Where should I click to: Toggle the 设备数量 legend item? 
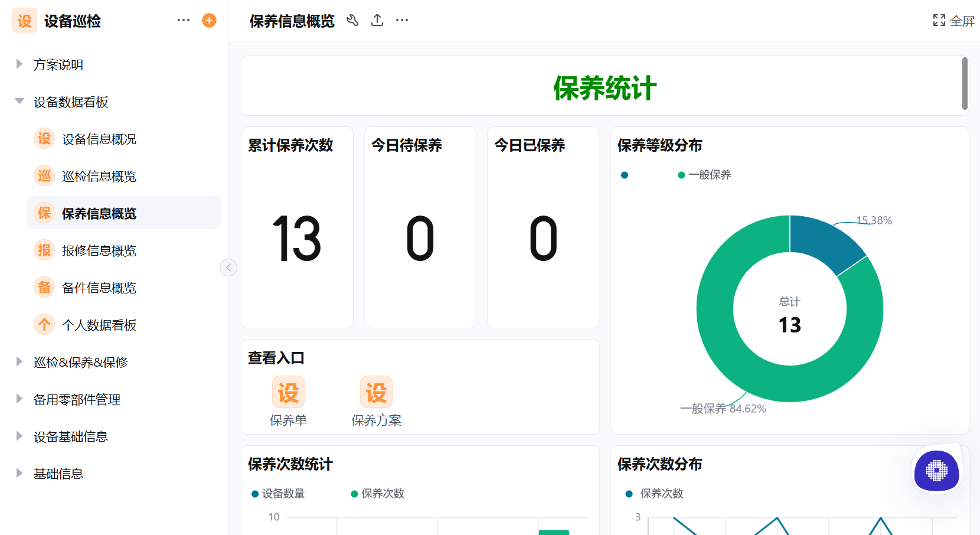click(277, 494)
